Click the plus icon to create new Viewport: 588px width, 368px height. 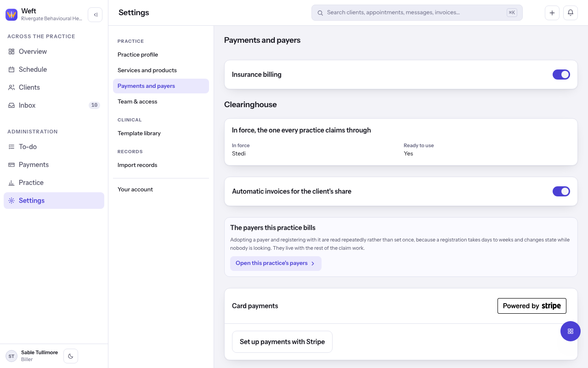pos(552,13)
